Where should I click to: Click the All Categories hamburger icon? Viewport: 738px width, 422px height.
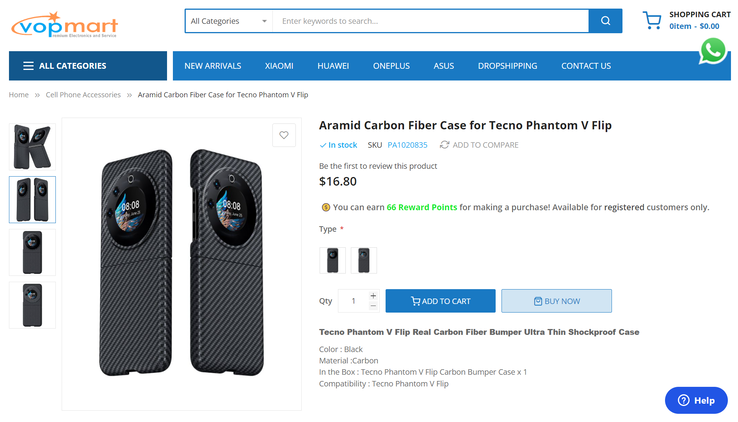27,66
